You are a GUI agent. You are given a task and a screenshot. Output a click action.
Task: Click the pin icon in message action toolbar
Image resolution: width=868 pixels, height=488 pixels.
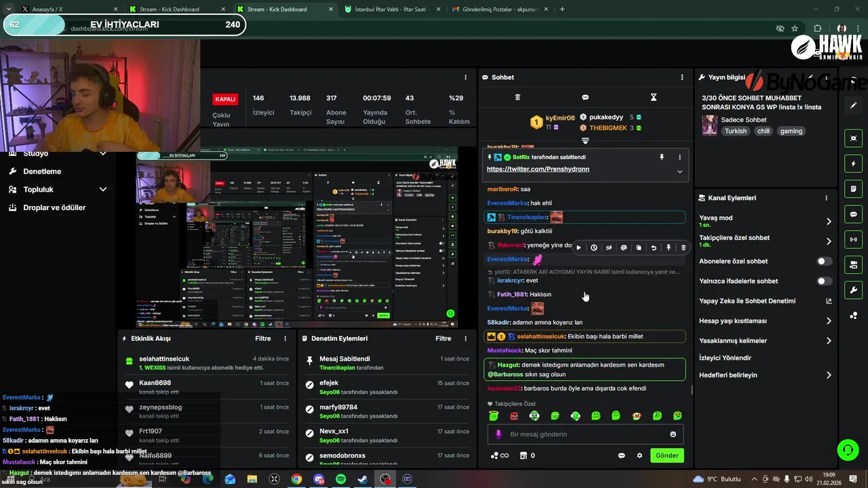click(669, 248)
